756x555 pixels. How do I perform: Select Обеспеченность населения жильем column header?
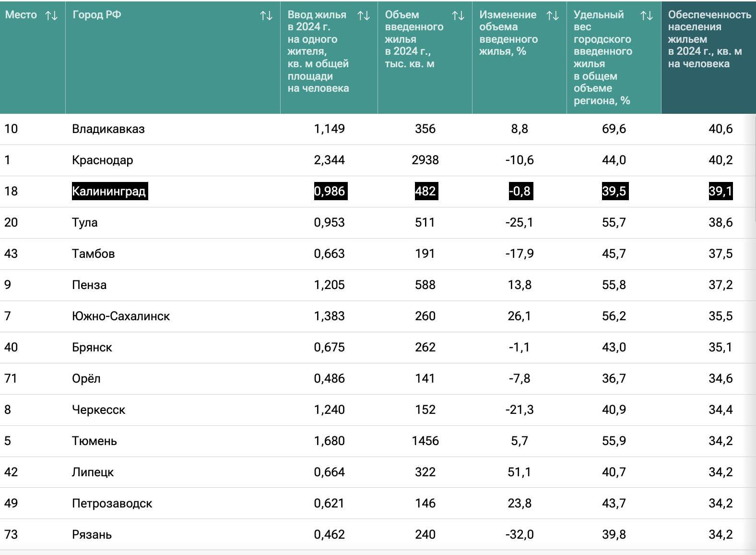click(709, 57)
